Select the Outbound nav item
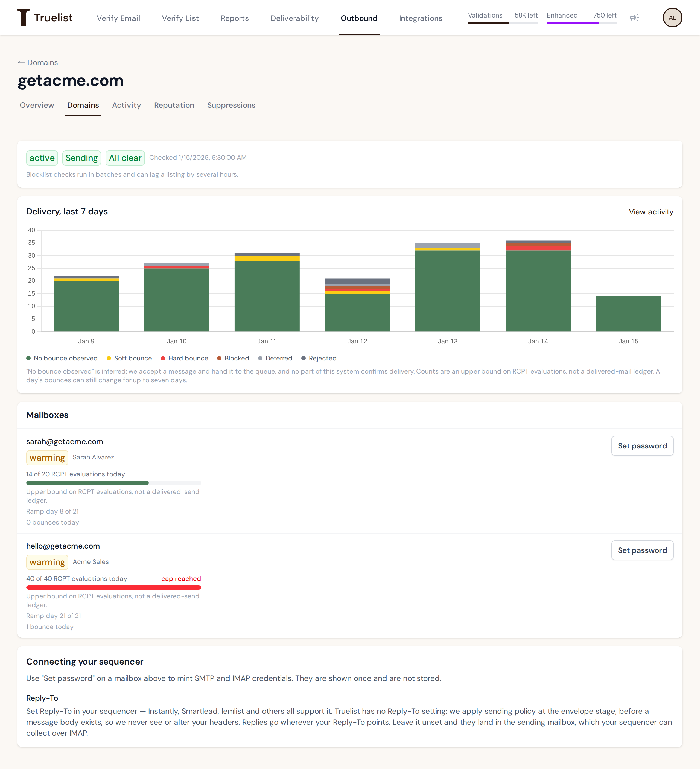This screenshot has height=769, width=700. [x=358, y=18]
